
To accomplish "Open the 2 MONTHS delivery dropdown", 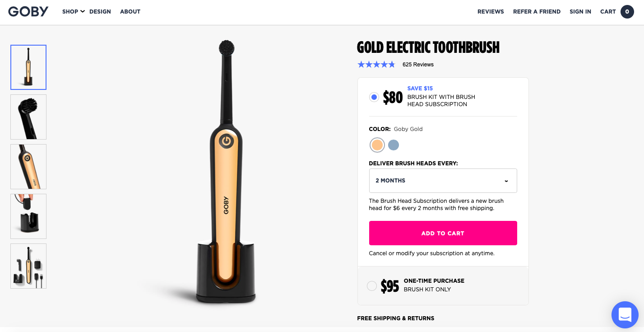I will click(x=443, y=181).
